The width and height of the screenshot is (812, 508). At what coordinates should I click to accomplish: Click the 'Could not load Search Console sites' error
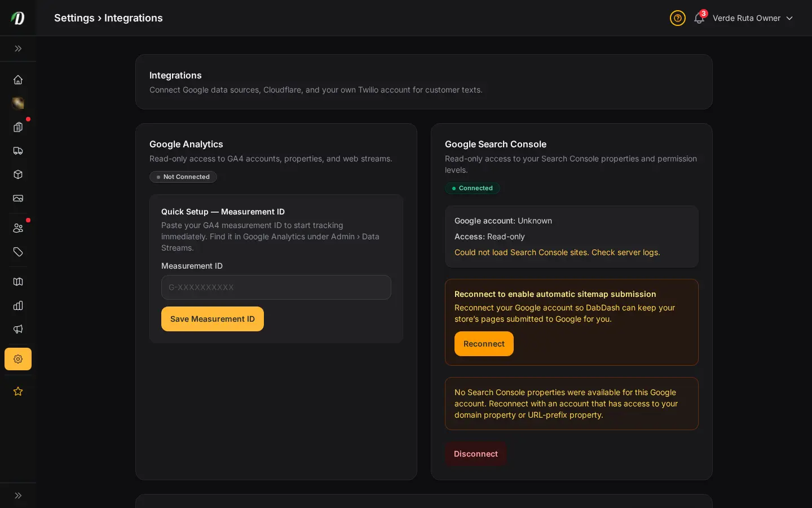(x=557, y=252)
